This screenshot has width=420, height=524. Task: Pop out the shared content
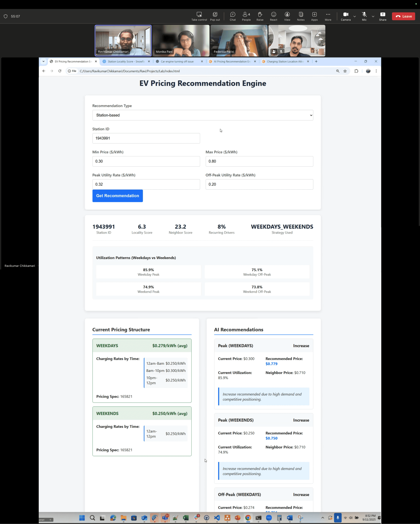coord(215,16)
